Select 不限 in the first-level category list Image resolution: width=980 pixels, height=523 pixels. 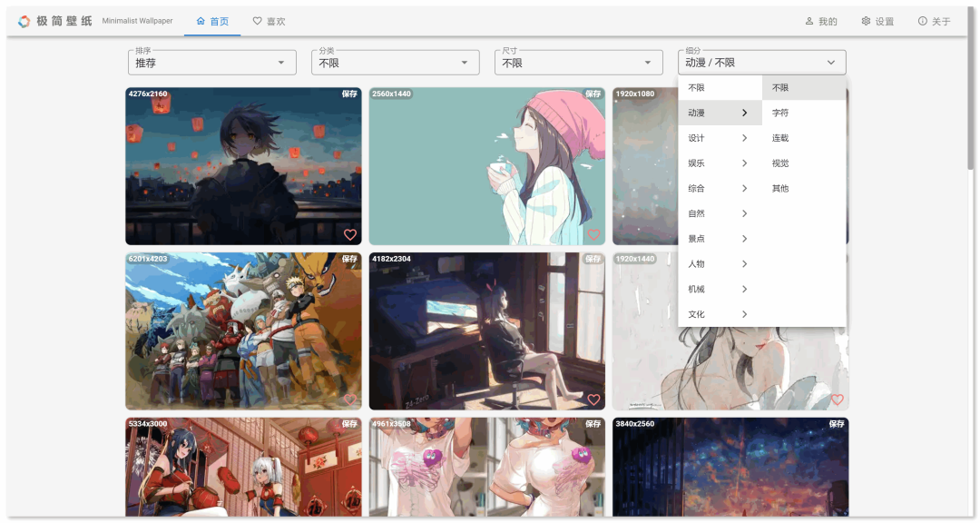coord(720,87)
